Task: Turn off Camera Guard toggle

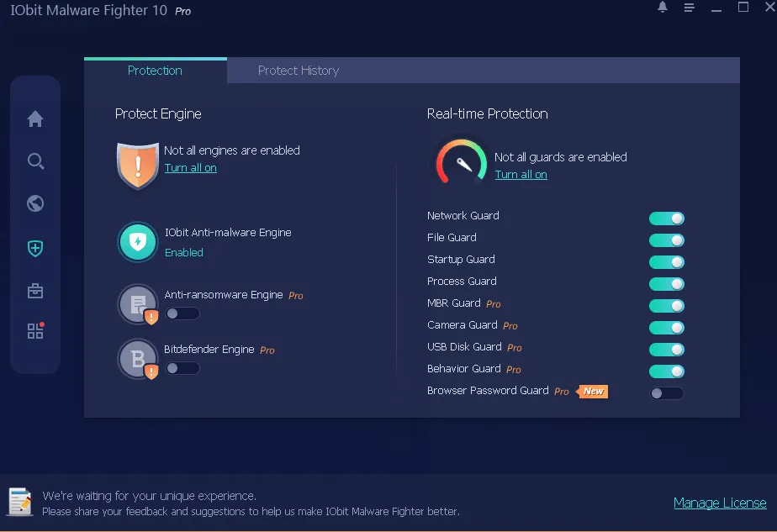Action: click(666, 328)
